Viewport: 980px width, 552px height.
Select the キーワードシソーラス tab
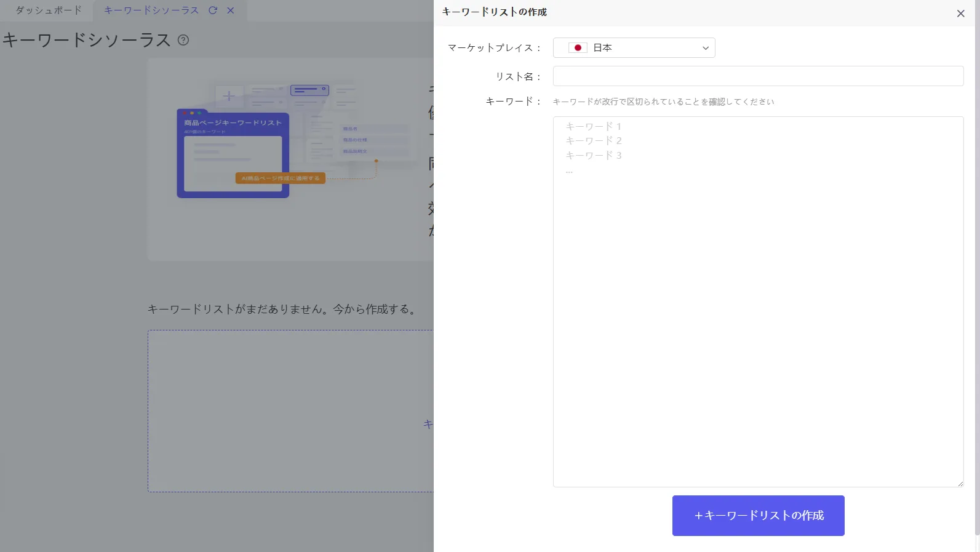pyautogui.click(x=151, y=10)
